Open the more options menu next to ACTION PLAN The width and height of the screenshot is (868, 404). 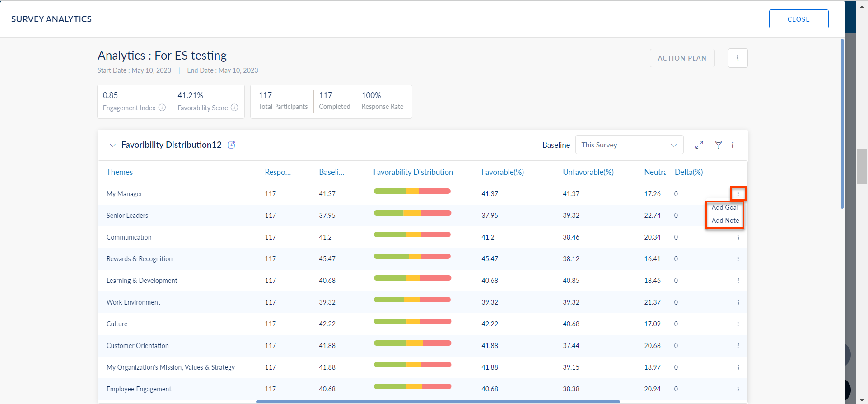(x=738, y=58)
